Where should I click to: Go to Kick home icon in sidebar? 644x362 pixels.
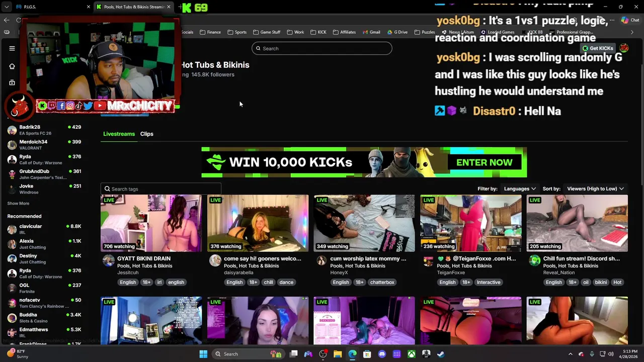pos(12,66)
